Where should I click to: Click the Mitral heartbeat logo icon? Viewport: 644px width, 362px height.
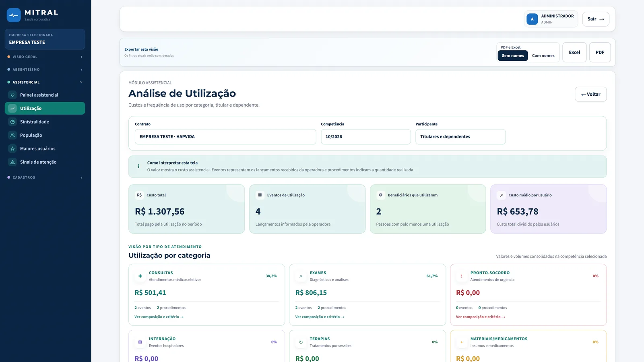(14, 15)
